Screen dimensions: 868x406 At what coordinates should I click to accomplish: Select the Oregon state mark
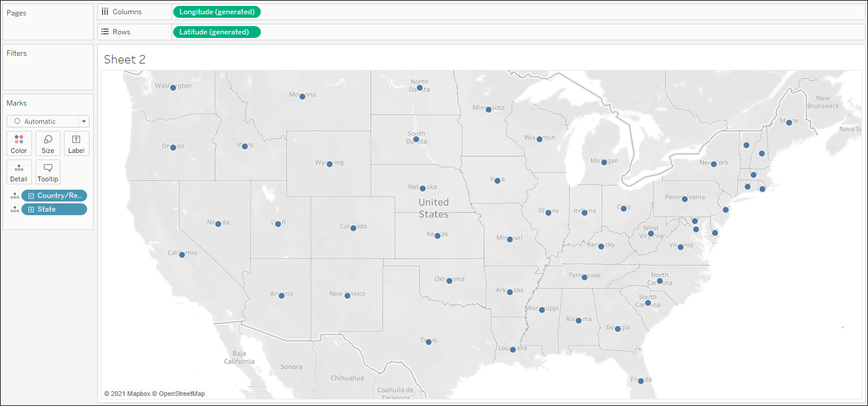point(173,147)
